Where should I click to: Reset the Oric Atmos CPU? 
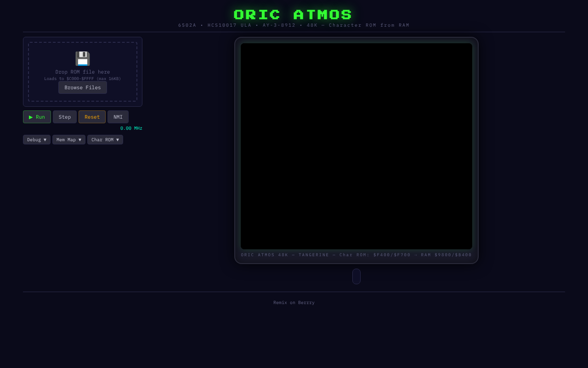(92, 117)
